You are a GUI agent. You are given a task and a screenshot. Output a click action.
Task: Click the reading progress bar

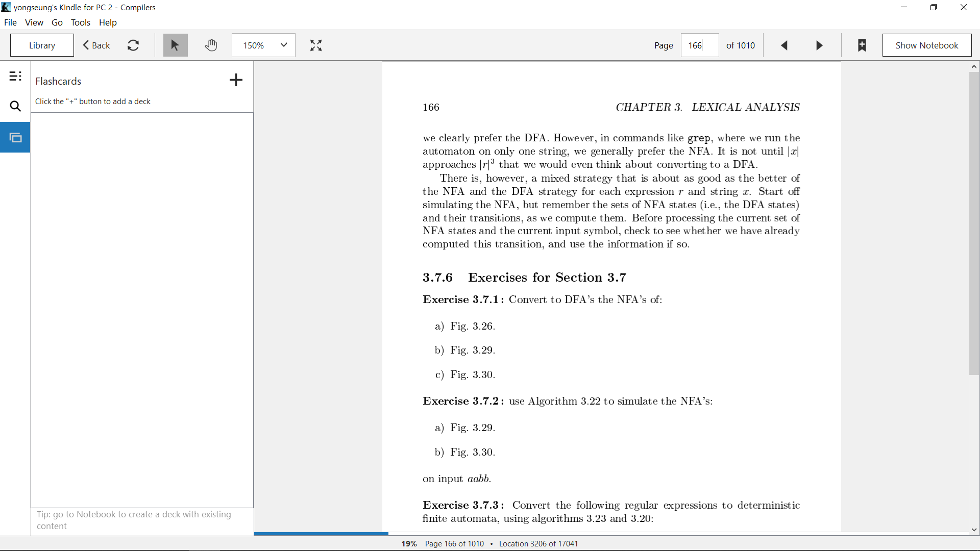click(611, 534)
